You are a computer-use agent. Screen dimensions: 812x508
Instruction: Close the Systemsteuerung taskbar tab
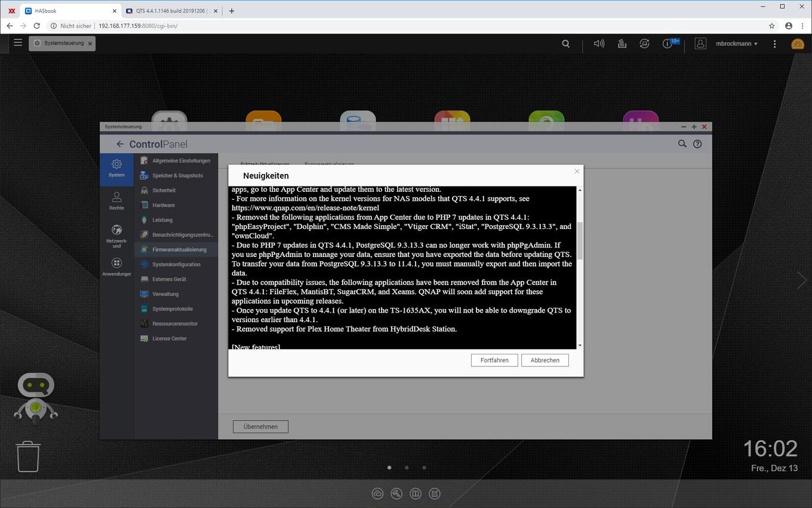click(90, 44)
